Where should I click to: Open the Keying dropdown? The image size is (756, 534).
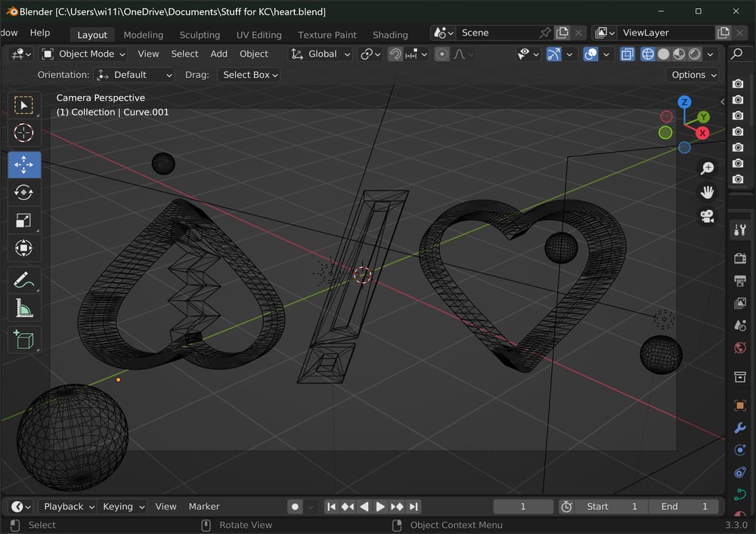point(122,507)
